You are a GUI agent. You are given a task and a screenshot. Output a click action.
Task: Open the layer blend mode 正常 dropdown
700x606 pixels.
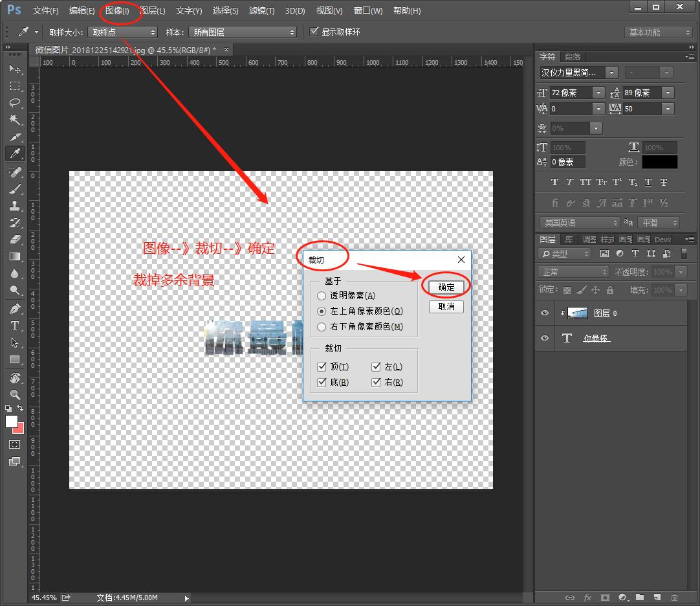573,272
